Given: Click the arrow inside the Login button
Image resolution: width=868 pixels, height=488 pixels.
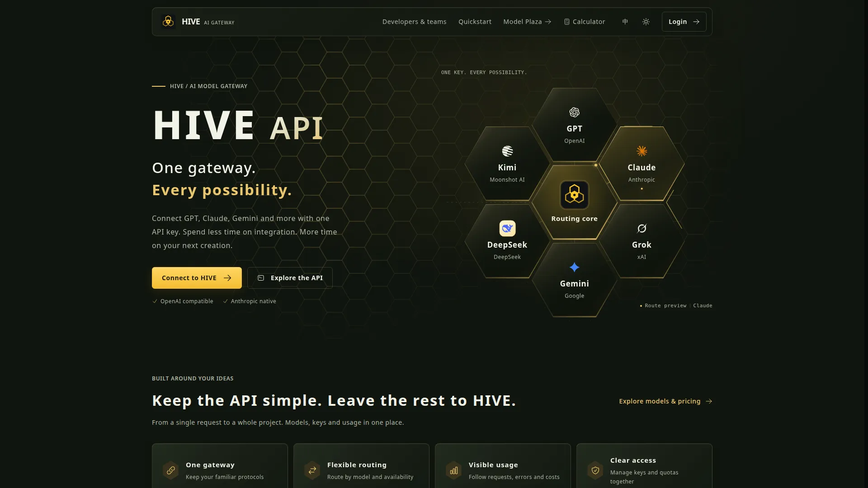Looking at the screenshot, I should pyautogui.click(x=696, y=22).
